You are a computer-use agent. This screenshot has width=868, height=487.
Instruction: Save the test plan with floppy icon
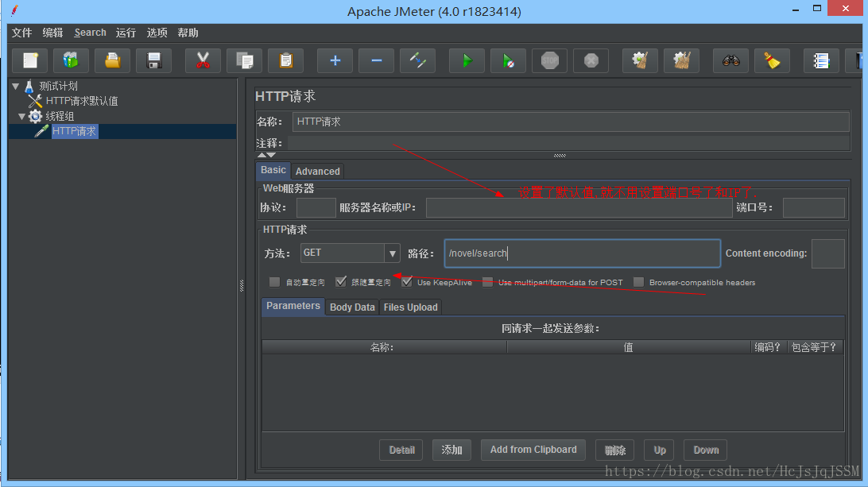pos(154,60)
